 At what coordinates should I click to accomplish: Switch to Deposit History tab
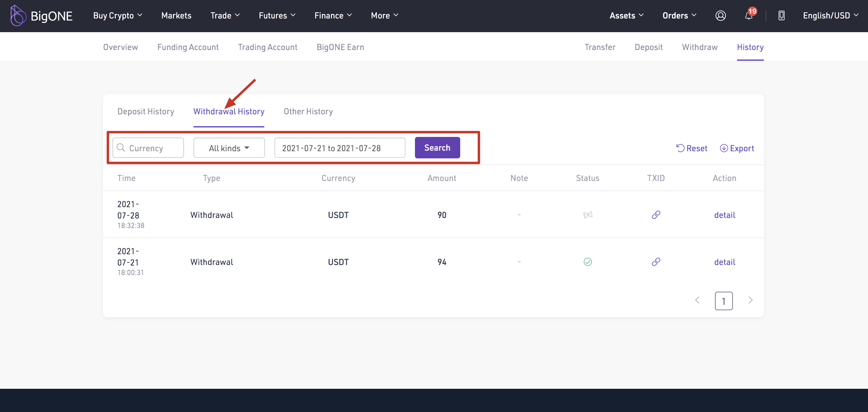pos(146,112)
